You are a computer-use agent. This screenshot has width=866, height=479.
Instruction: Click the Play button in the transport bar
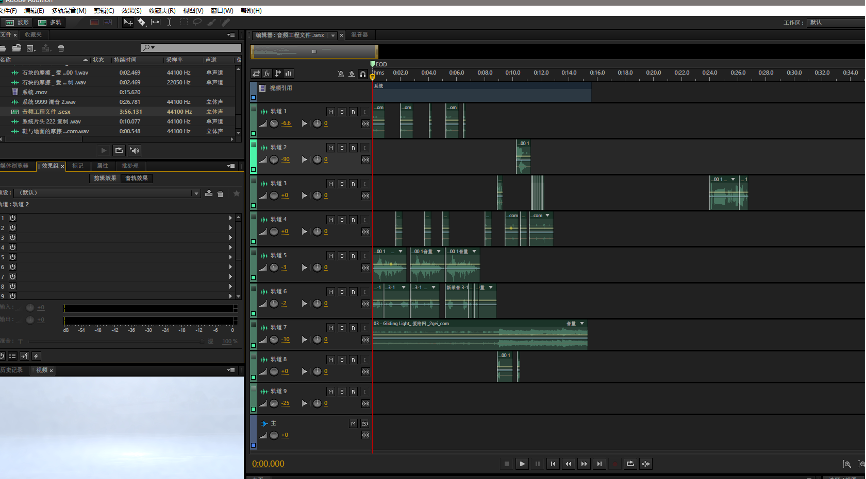pyautogui.click(x=522, y=463)
